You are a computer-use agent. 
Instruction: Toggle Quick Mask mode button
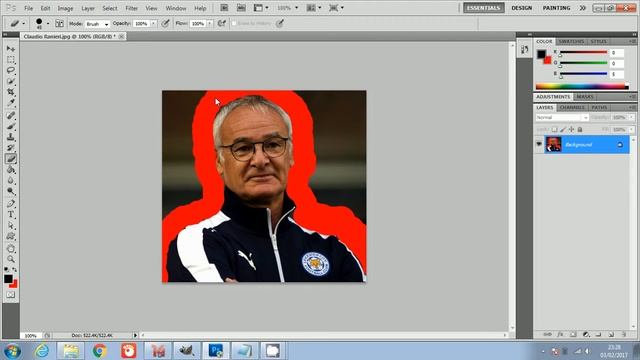(x=11, y=294)
